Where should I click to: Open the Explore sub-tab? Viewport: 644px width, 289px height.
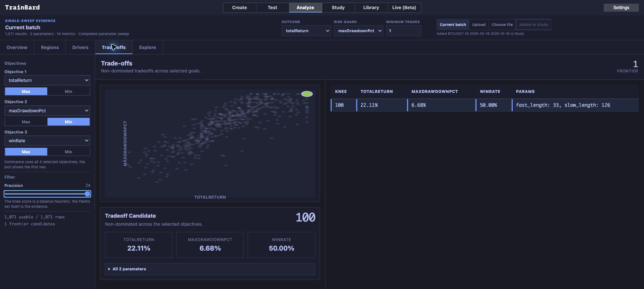pos(148,48)
